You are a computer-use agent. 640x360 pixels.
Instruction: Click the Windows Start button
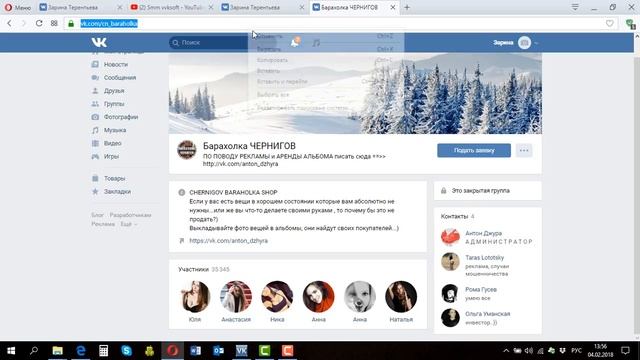tap(11, 351)
